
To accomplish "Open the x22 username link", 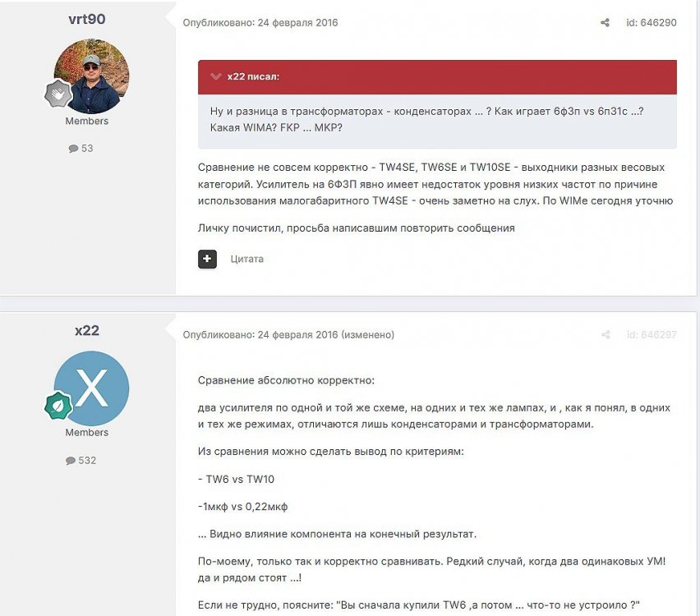I will (87, 330).
